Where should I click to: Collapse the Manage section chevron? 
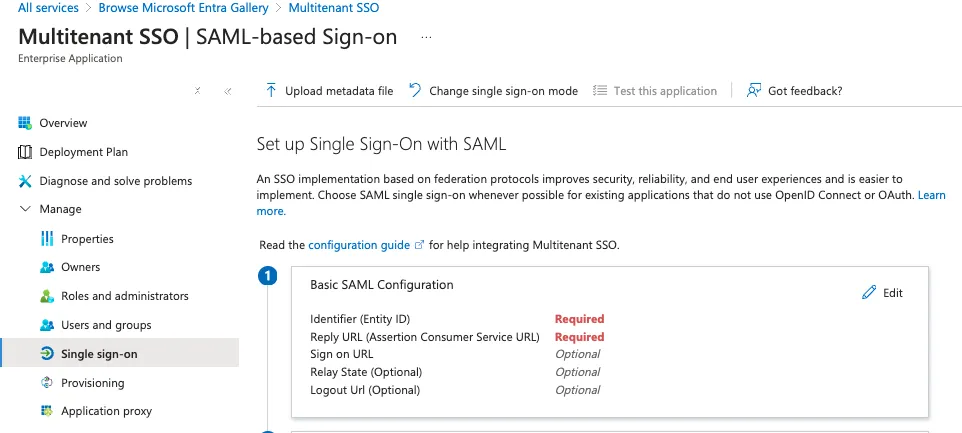pyautogui.click(x=25, y=209)
